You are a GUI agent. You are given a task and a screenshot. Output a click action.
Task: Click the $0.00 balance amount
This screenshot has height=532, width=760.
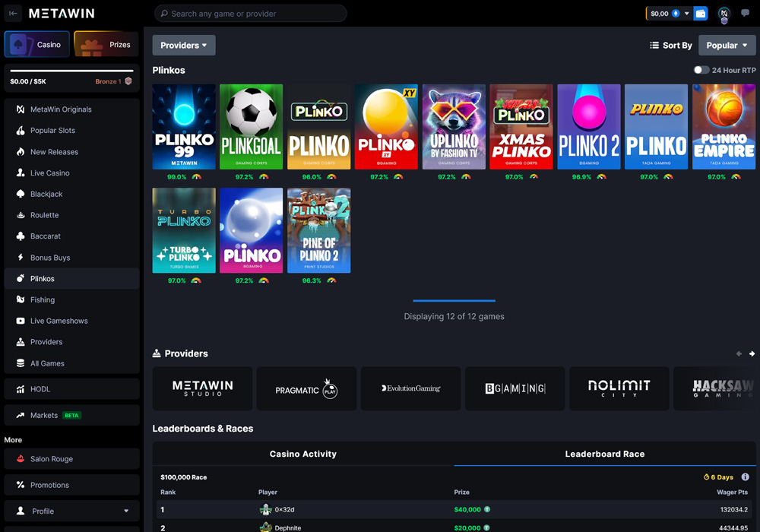pyautogui.click(x=659, y=14)
